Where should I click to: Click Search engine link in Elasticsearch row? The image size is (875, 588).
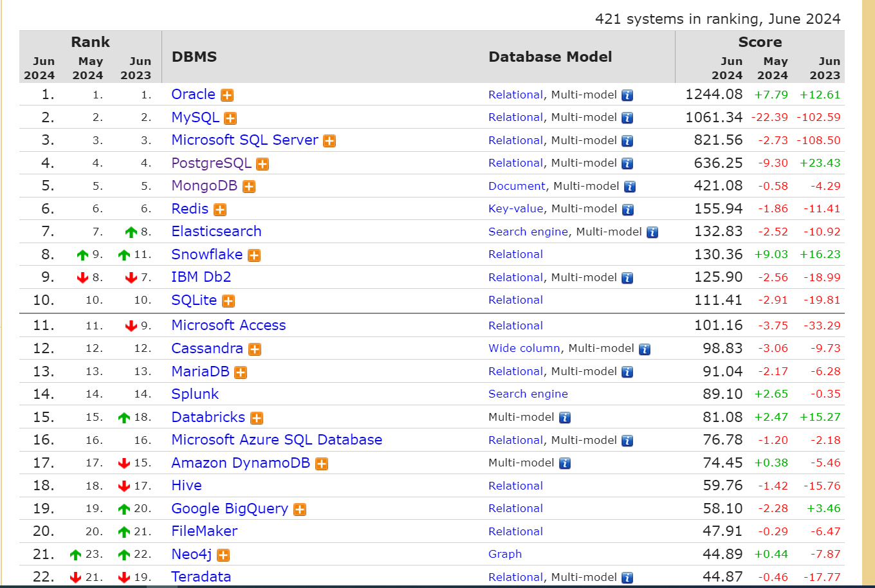click(x=528, y=232)
